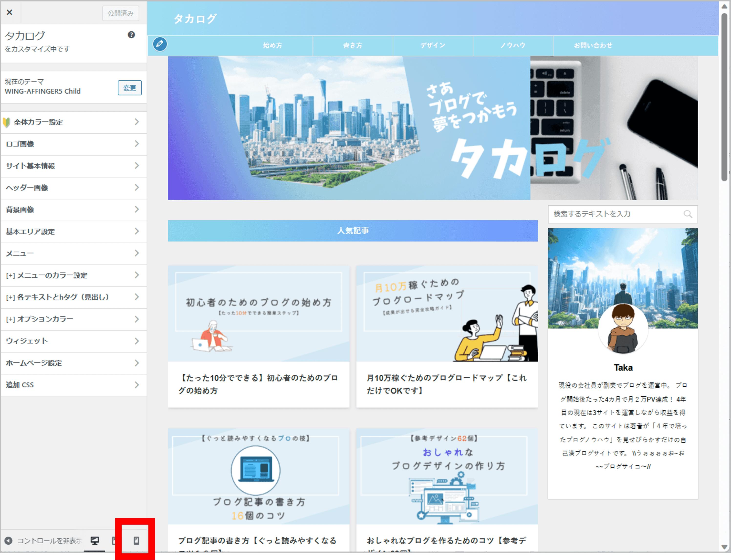Viewport: 731px width, 560px height.
Task: Select the ノウハウ navigation menu item
Action: tap(513, 45)
